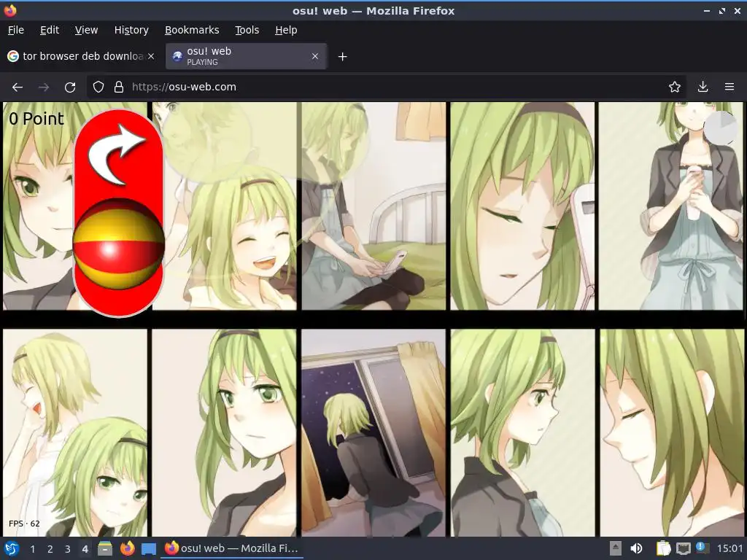Click the white reverse arrow on slider
The width and height of the screenshot is (747, 560).
116,155
